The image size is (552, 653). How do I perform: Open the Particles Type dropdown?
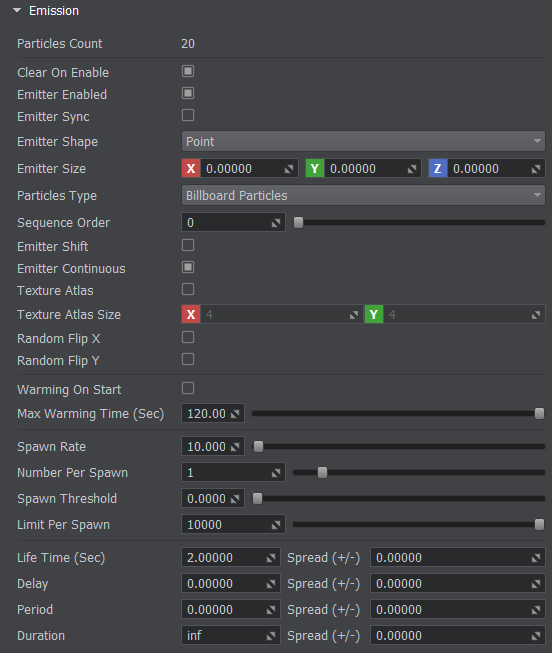click(x=363, y=195)
